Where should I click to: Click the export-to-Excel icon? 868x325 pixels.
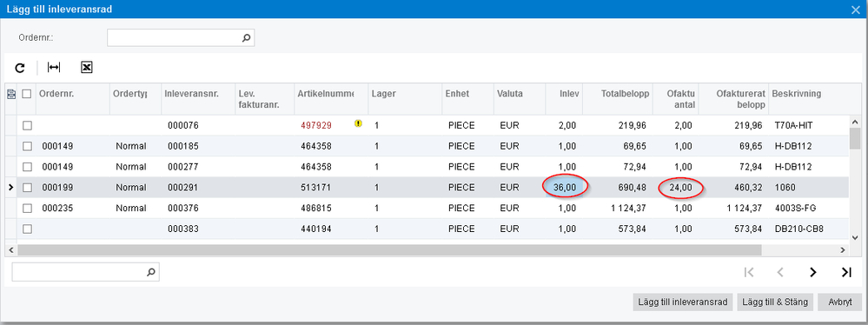86,68
